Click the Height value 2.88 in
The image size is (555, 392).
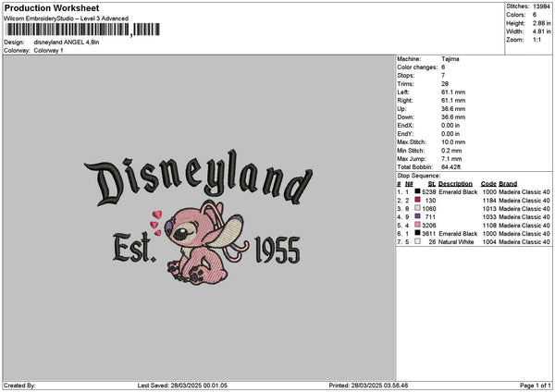point(541,23)
